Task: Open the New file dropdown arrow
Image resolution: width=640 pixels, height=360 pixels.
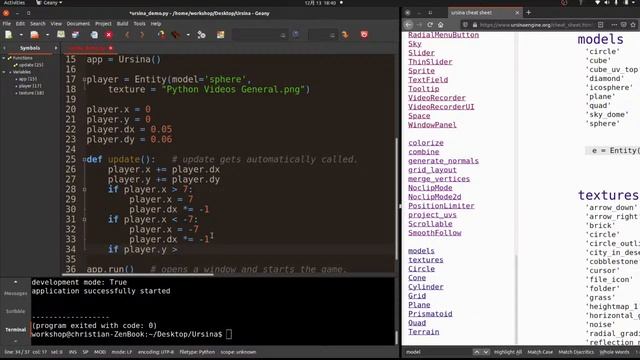Action: coord(21,35)
